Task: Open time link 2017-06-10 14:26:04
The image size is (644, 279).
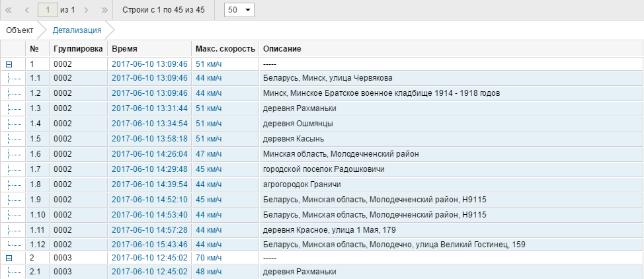Action: (x=150, y=154)
